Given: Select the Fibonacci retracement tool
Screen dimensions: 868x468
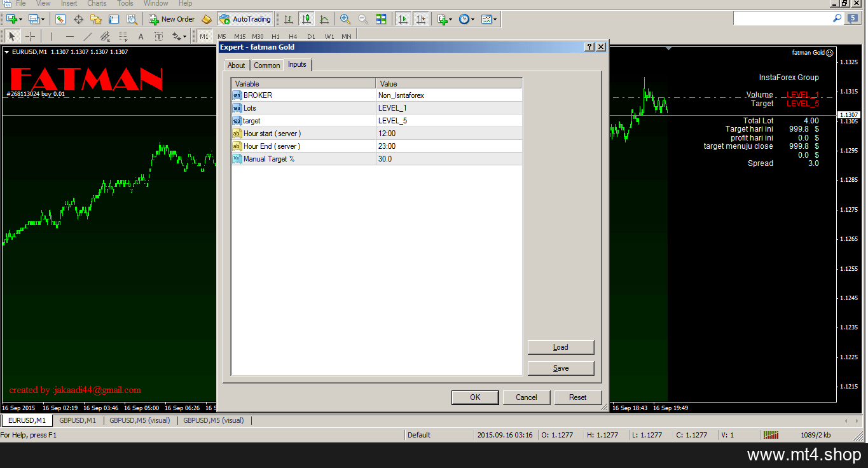Looking at the screenshot, I should [123, 36].
